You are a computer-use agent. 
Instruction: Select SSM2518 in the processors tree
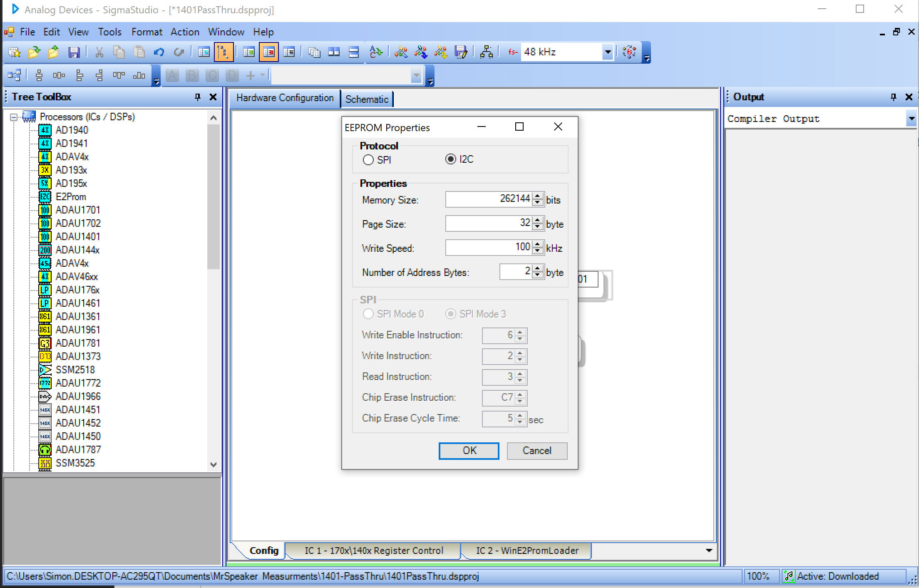(x=75, y=370)
